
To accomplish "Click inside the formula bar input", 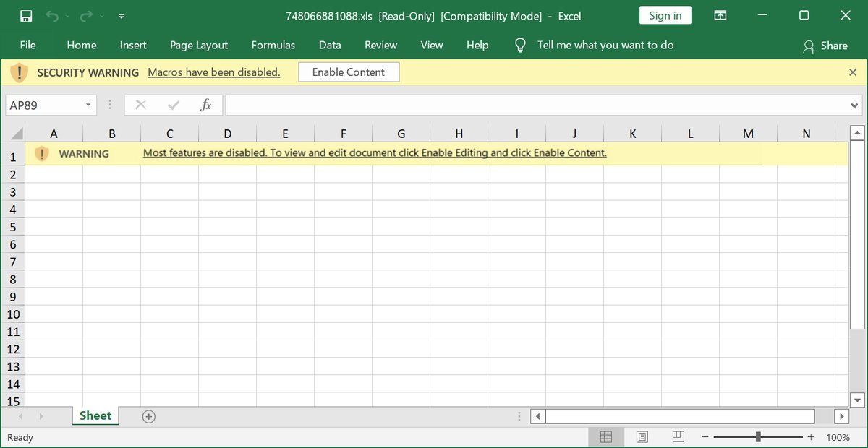I will [x=537, y=105].
